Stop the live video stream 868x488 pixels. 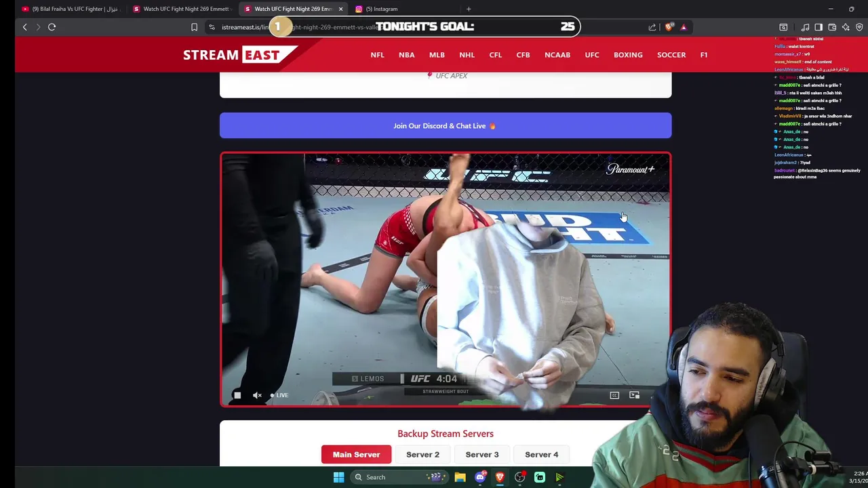(237, 395)
